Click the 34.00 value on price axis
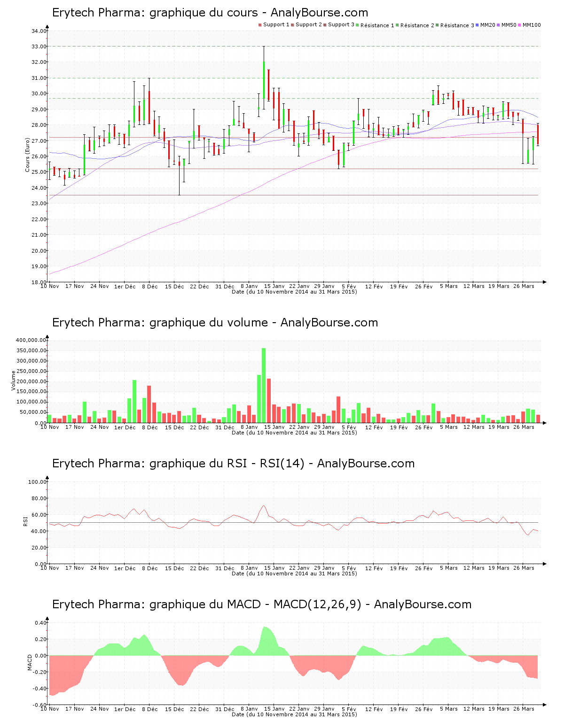Viewport: 564px width, 728px height. 39,31
